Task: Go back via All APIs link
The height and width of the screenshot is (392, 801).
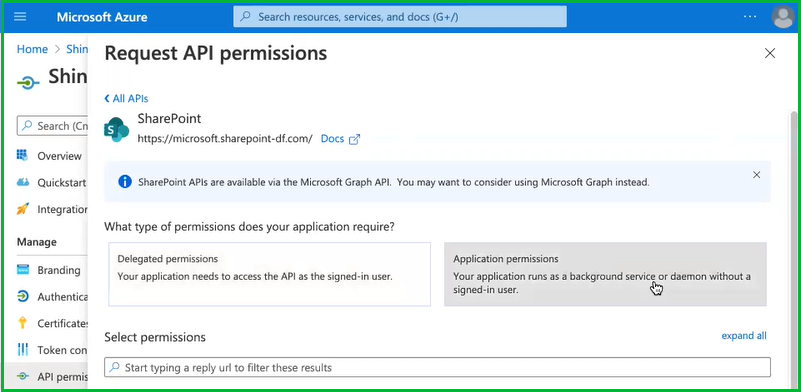Action: 126,99
